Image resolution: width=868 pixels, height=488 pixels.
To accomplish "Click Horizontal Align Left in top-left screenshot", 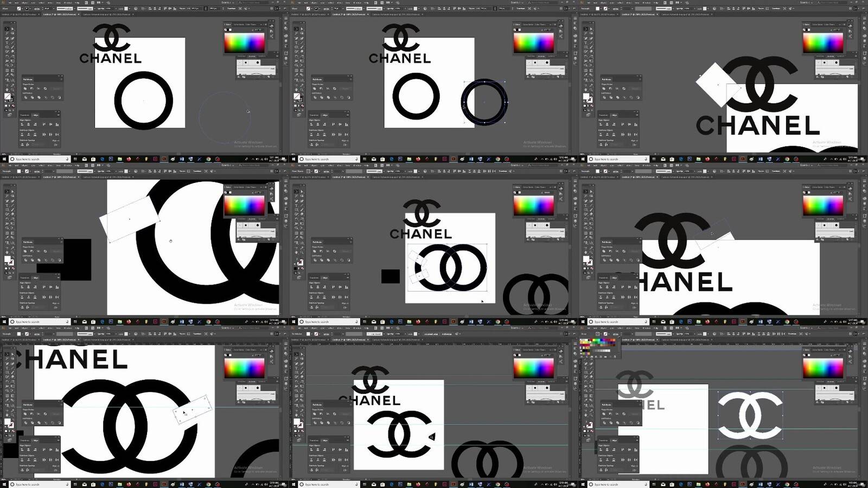I will coord(23,124).
